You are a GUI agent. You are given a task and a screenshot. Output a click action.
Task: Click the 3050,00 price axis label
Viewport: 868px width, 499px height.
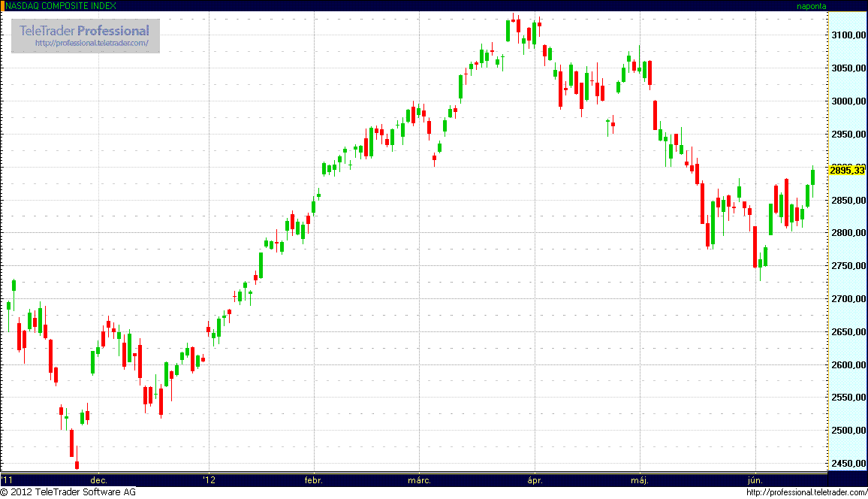848,68
